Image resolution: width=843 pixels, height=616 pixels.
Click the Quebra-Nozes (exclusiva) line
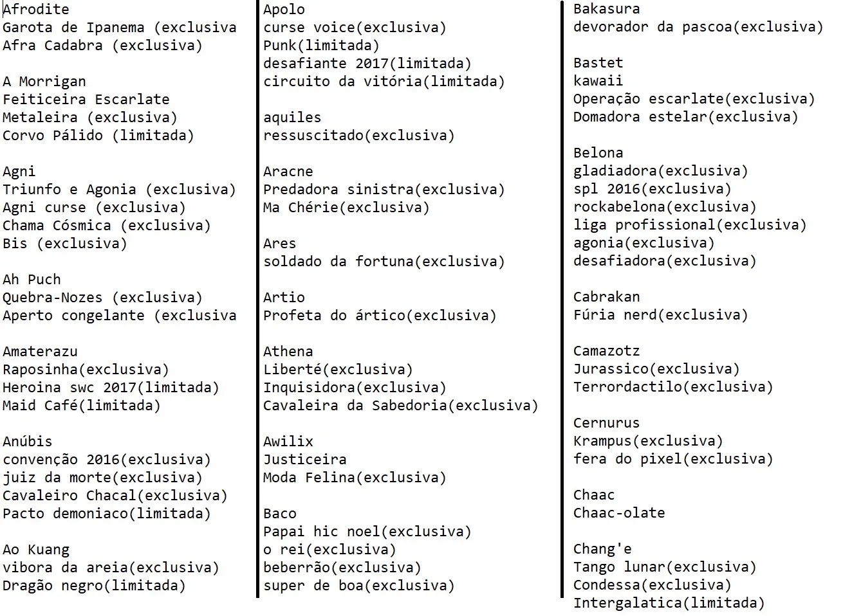pyautogui.click(x=102, y=298)
